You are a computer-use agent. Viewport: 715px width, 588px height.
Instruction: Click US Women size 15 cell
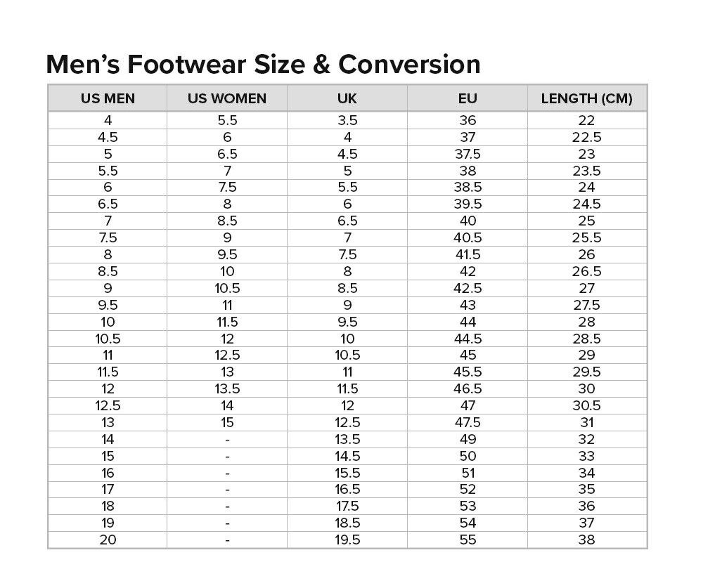pos(227,422)
